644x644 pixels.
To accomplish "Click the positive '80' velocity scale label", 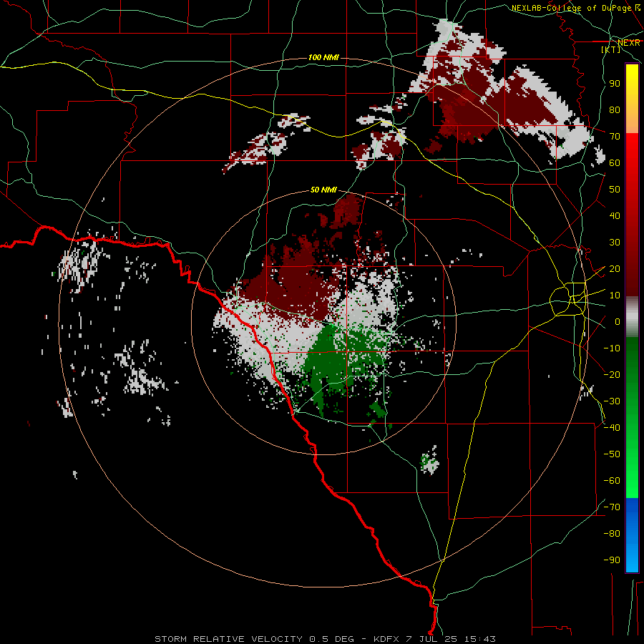I will pos(615,109).
